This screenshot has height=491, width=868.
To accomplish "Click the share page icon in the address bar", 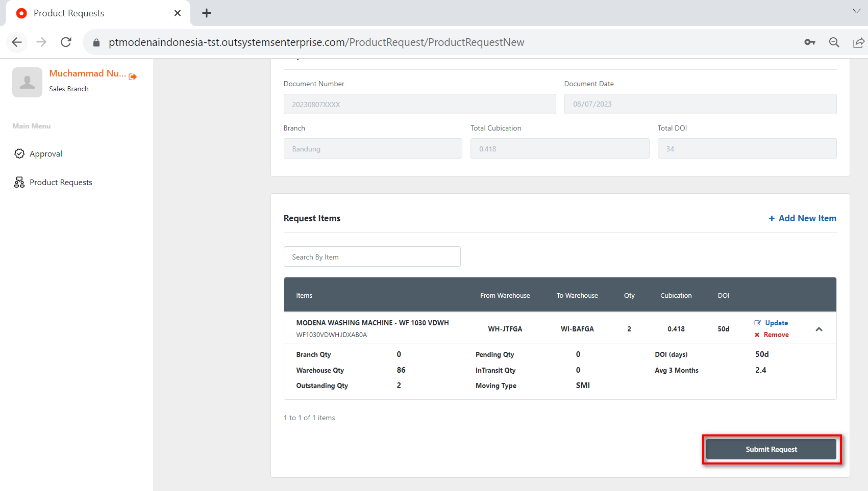I will tap(858, 42).
